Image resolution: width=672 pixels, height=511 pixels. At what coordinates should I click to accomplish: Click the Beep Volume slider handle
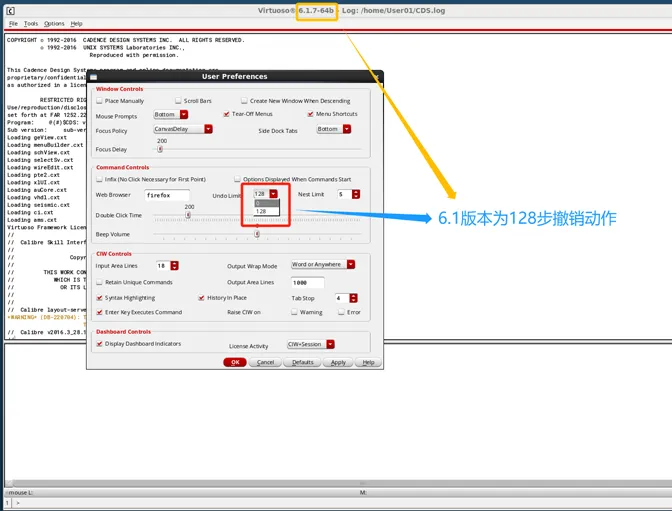coord(257,234)
